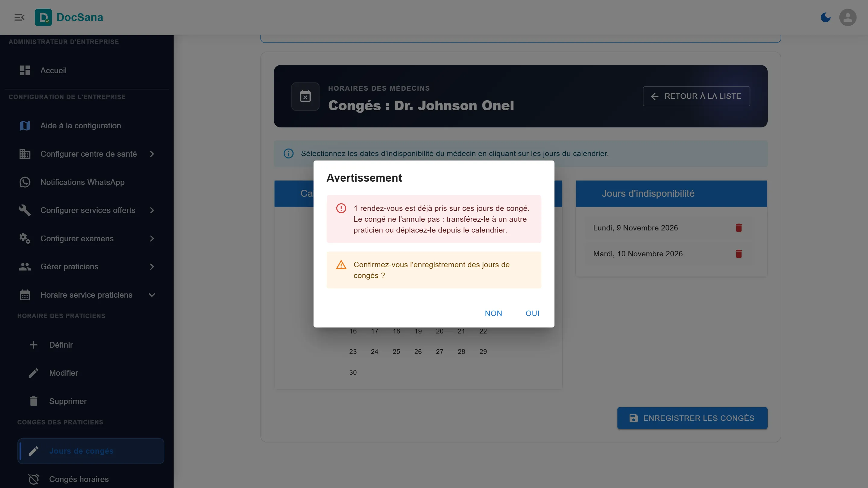This screenshot has height=488, width=868.
Task: Click the building icon for centre de santé
Action: (25, 154)
